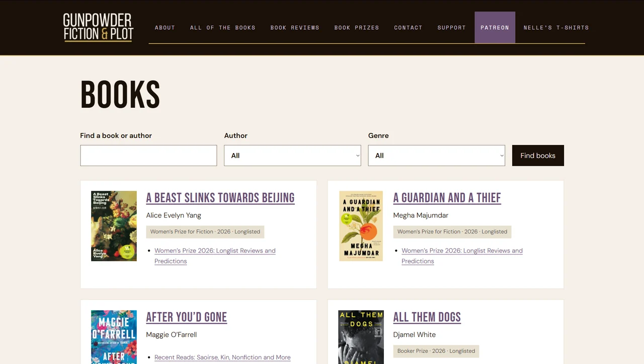Image resolution: width=644 pixels, height=364 pixels.
Task: Click the After You'd Gone book cover
Action: click(x=114, y=337)
